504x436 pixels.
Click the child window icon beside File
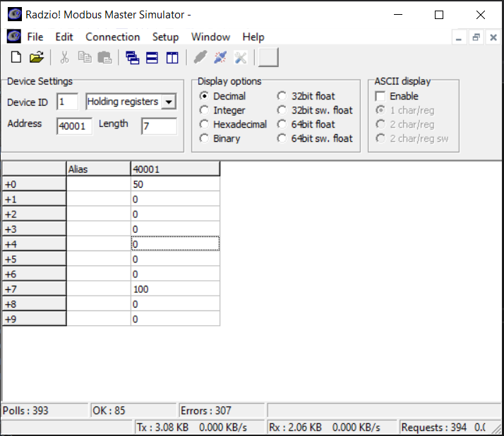14,36
